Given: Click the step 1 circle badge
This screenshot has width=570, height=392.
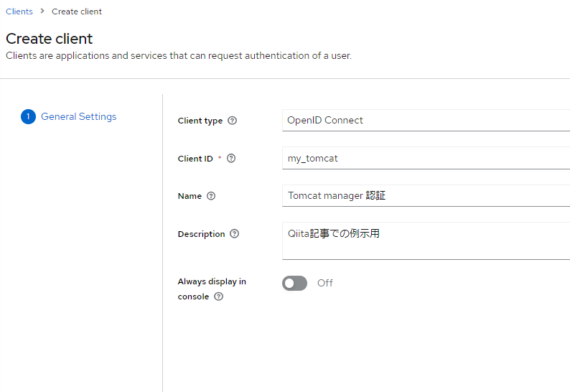Looking at the screenshot, I should click(28, 117).
